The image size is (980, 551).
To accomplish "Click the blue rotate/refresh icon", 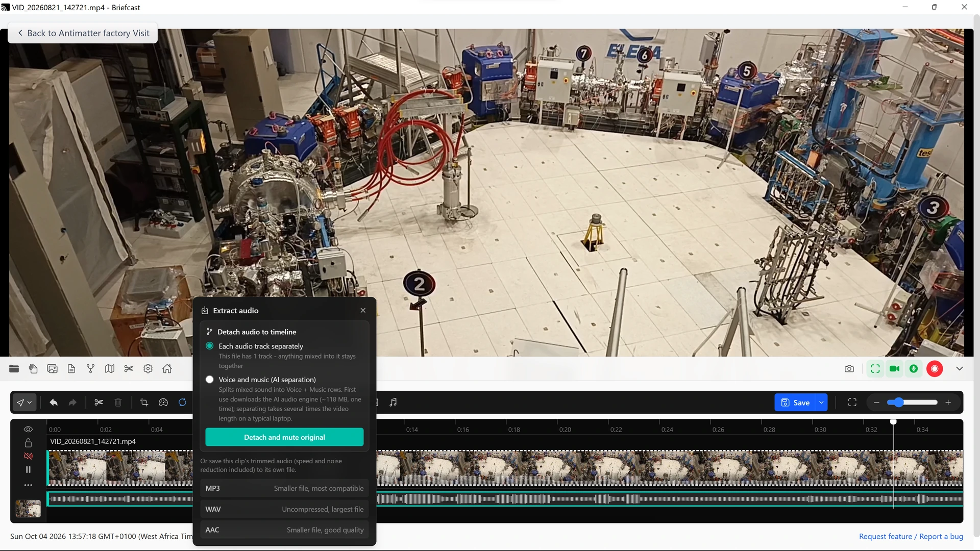I will [x=182, y=402].
